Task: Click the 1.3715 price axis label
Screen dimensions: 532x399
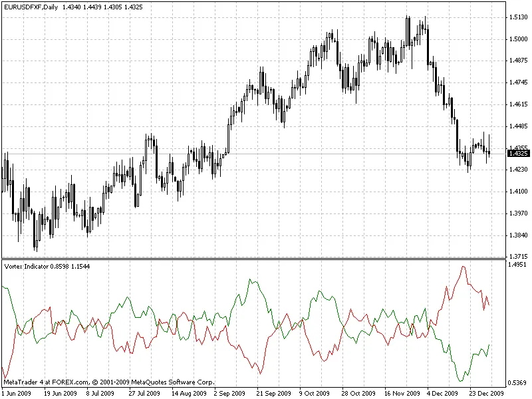Action: point(519,257)
